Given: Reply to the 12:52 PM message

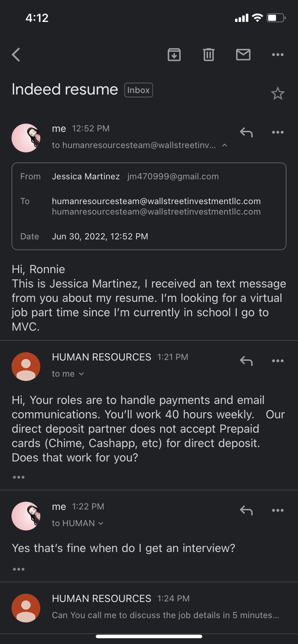Looking at the screenshot, I should pyautogui.click(x=247, y=133).
